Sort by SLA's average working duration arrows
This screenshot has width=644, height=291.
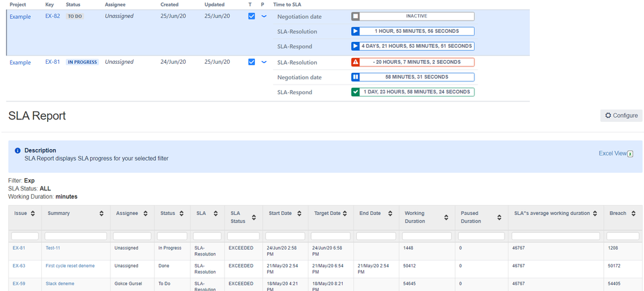tap(595, 214)
